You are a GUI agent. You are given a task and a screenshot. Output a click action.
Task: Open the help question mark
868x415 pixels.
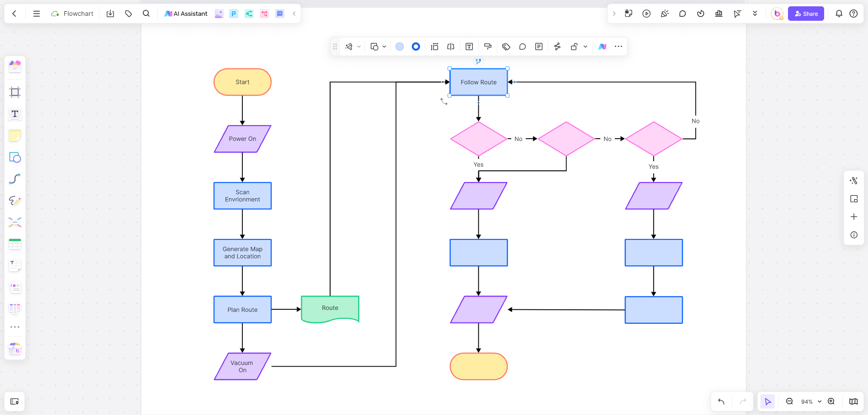click(x=854, y=14)
